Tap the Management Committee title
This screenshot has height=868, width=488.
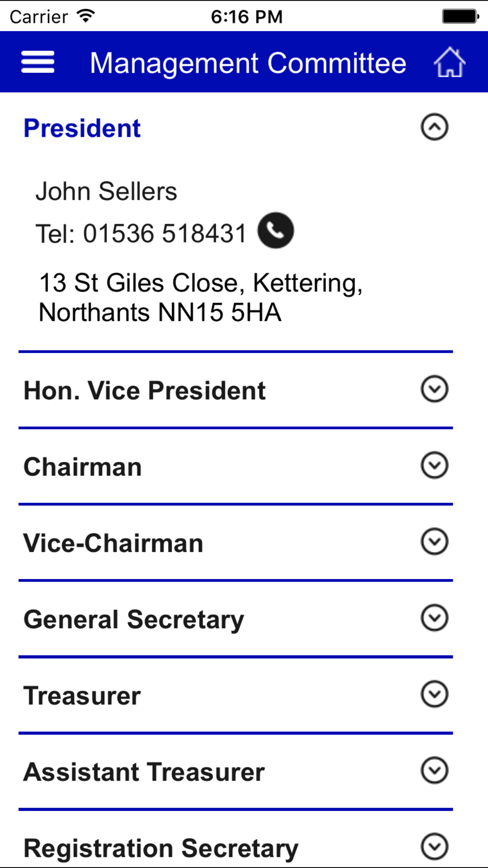248,63
